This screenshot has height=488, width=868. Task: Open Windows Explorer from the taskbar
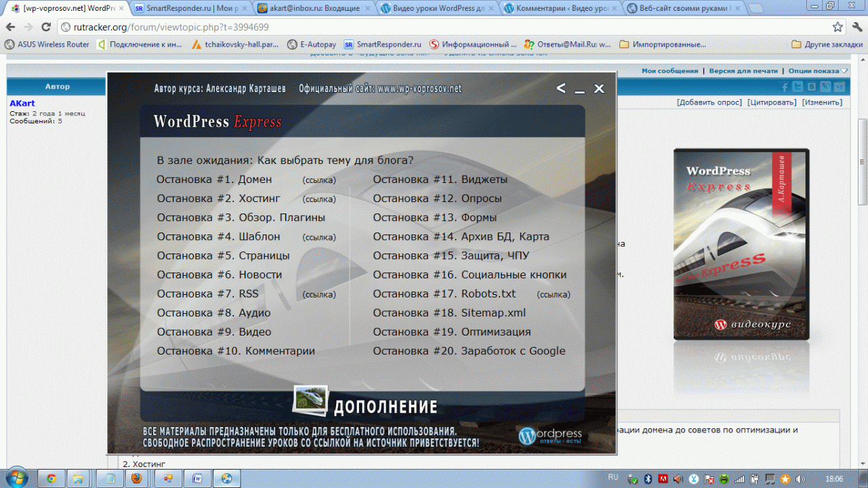click(78, 479)
